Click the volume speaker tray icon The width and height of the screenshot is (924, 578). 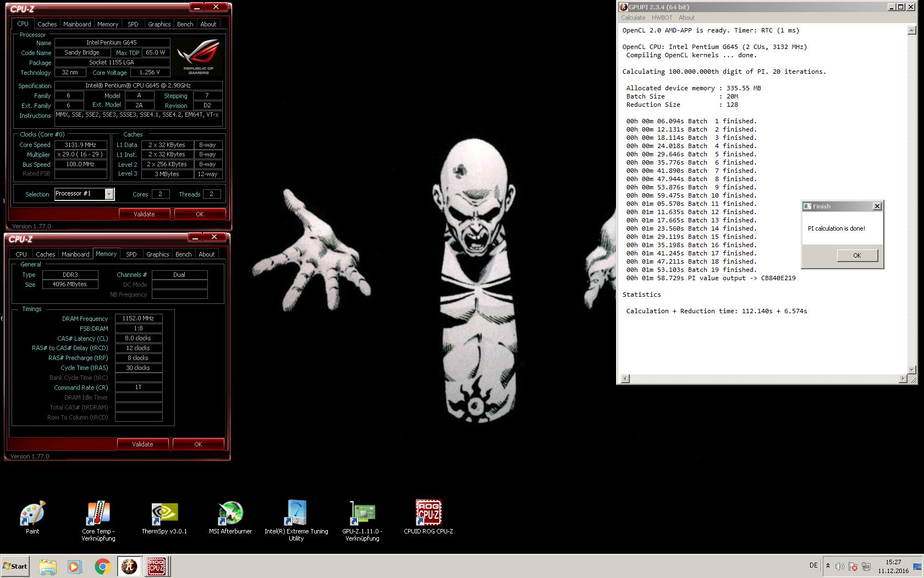click(x=839, y=566)
